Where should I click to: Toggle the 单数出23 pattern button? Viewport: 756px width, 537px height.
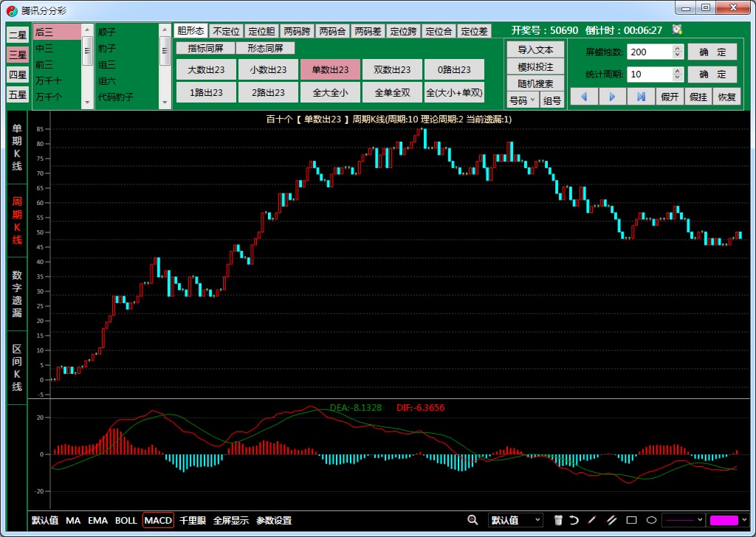click(x=330, y=70)
